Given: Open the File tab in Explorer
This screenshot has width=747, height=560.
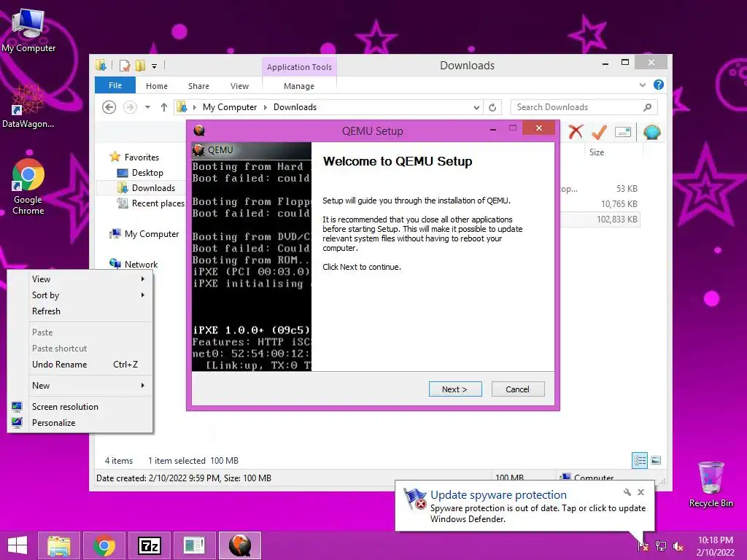Looking at the screenshot, I should [x=115, y=85].
